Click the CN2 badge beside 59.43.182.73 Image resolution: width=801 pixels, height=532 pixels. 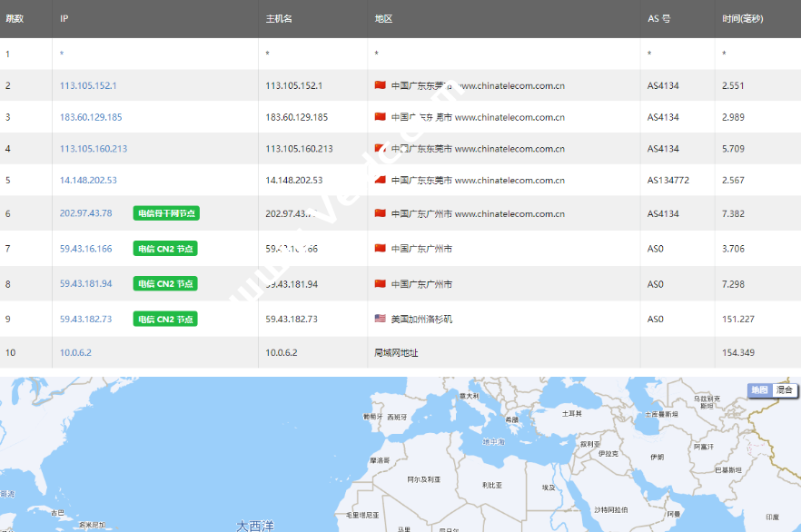165,320
